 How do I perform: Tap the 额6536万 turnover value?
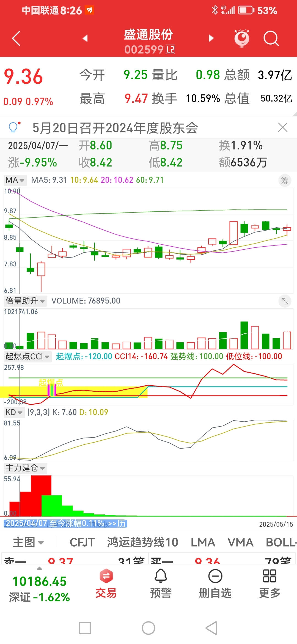[243, 162]
